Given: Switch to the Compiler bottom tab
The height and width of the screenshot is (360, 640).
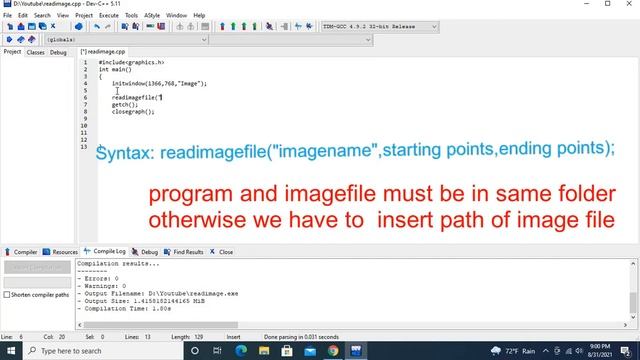Looking at the screenshot, I should coord(21,252).
